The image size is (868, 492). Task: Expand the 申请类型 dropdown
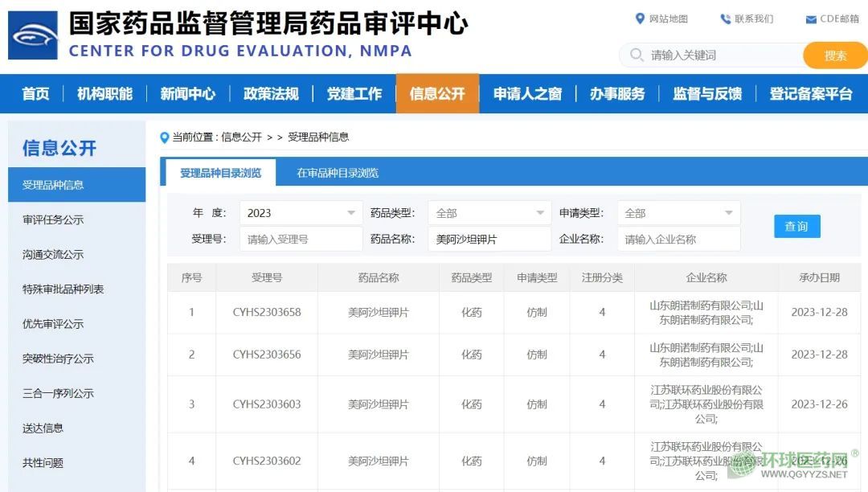(678, 213)
